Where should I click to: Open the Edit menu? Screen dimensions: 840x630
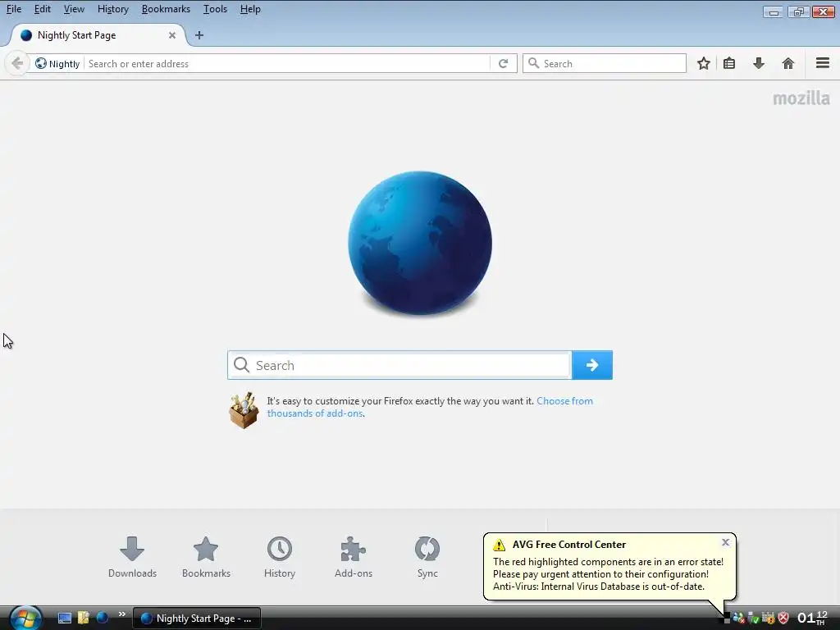pos(43,9)
